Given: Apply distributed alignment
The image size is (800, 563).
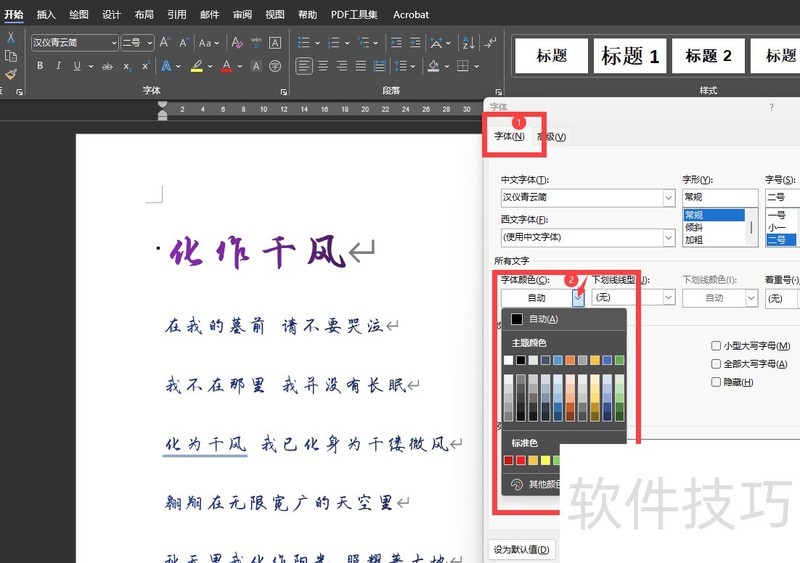Looking at the screenshot, I should point(380,66).
